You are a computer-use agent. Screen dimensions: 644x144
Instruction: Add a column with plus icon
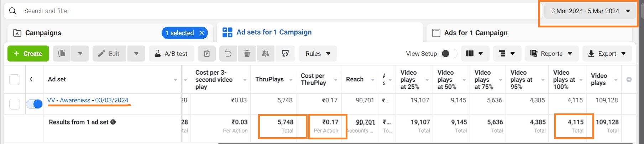629,80
